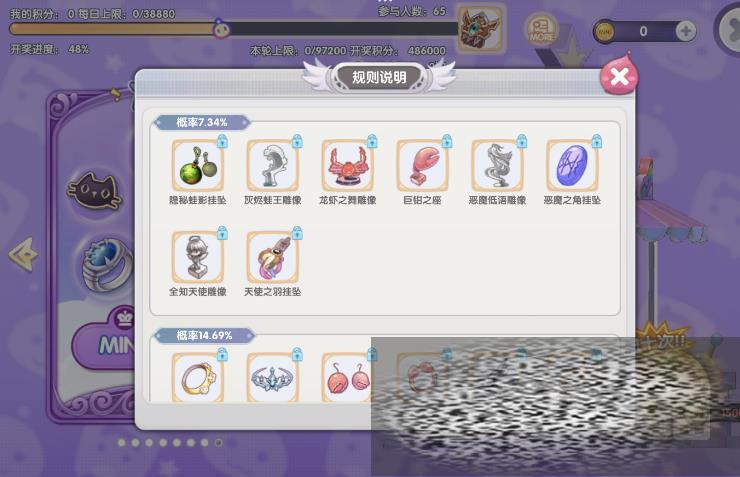Click the black cat head icon
740x477 pixels.
coord(96,191)
